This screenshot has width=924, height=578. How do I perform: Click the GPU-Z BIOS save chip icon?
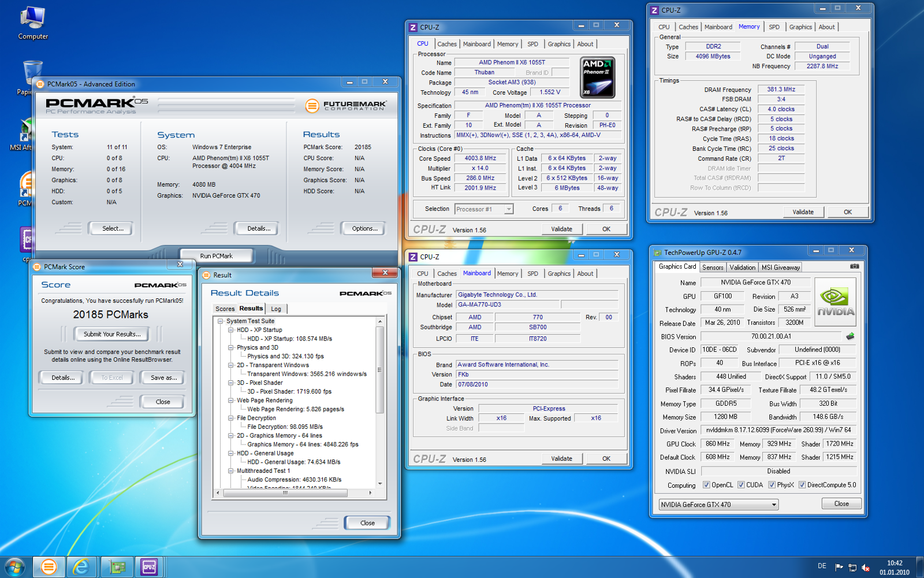[x=850, y=336]
